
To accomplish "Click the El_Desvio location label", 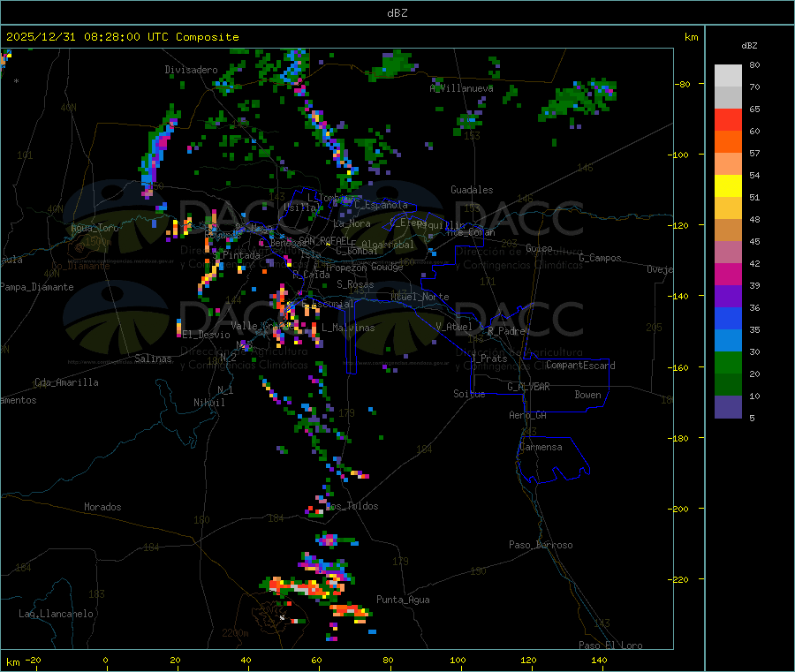I will pyautogui.click(x=206, y=335).
